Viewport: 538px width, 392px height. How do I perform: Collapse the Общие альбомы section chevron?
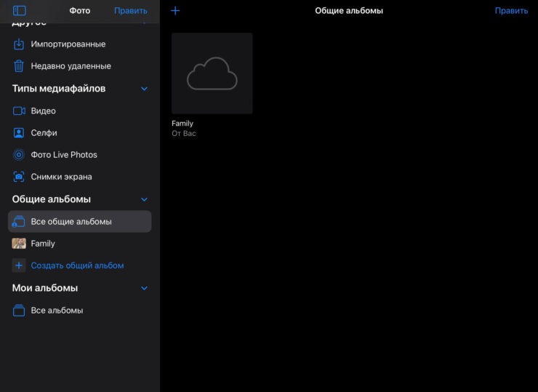pos(144,199)
